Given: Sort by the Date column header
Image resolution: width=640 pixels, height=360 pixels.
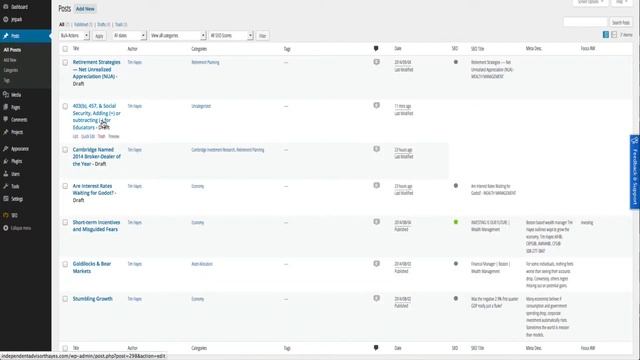Looking at the screenshot, I should [x=398, y=49].
